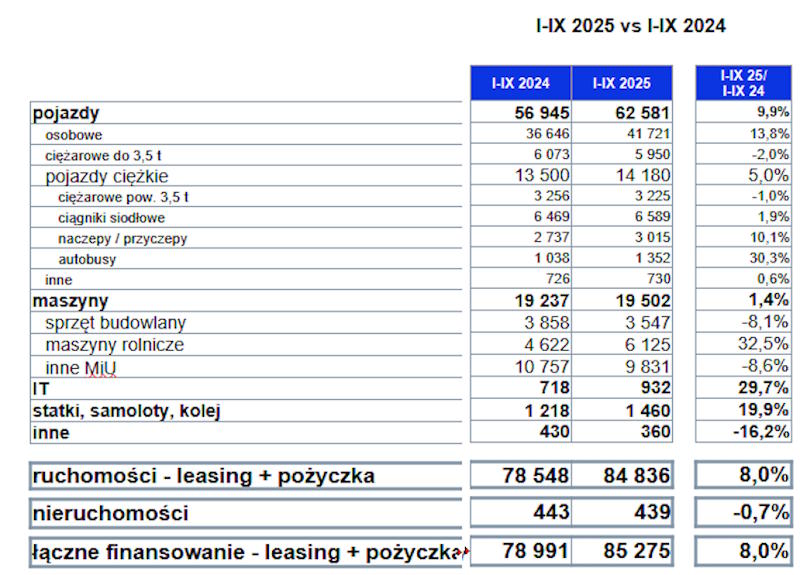Click the title I-IX 2025 vs I-IX 2024
Screen dimensions: 800x575
click(x=631, y=26)
